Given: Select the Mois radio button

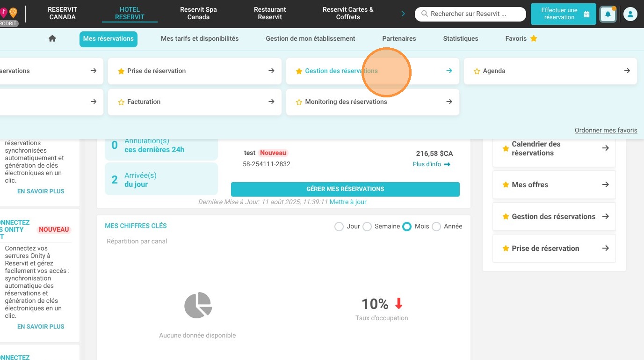Looking at the screenshot, I should 407,227.
